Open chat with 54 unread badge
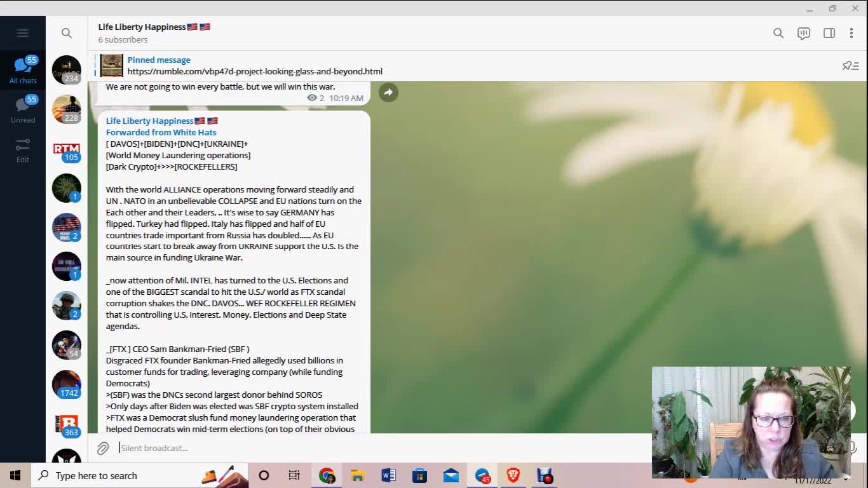This screenshot has height=488, width=868. pyautogui.click(x=67, y=346)
